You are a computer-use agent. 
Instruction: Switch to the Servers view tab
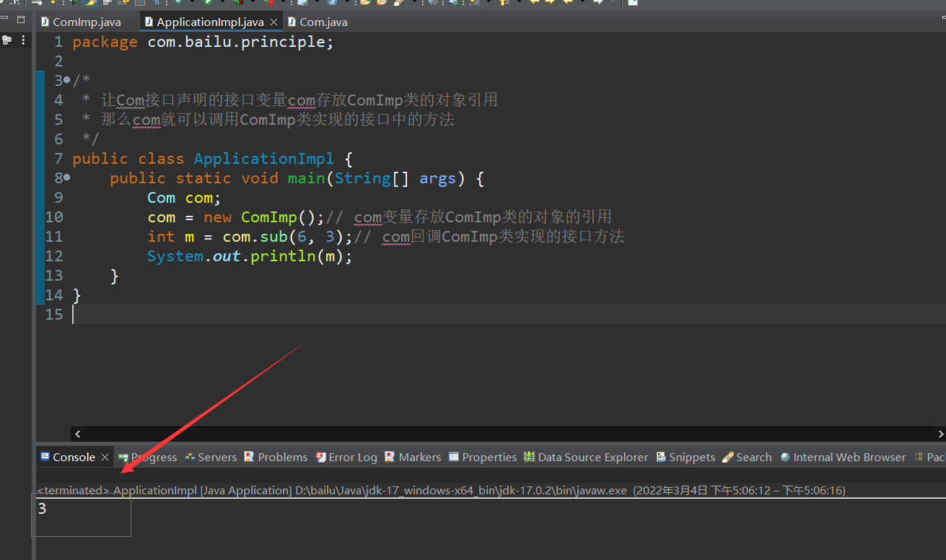pyautogui.click(x=211, y=457)
